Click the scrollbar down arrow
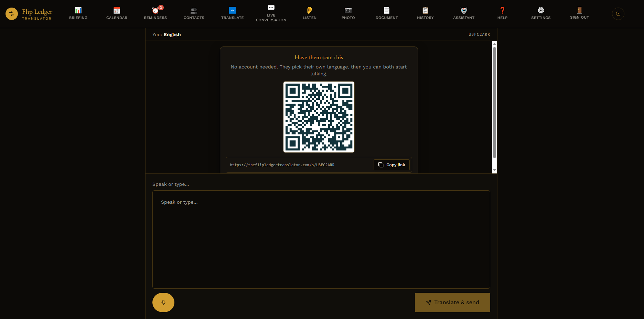The height and width of the screenshot is (319, 644). tap(494, 170)
